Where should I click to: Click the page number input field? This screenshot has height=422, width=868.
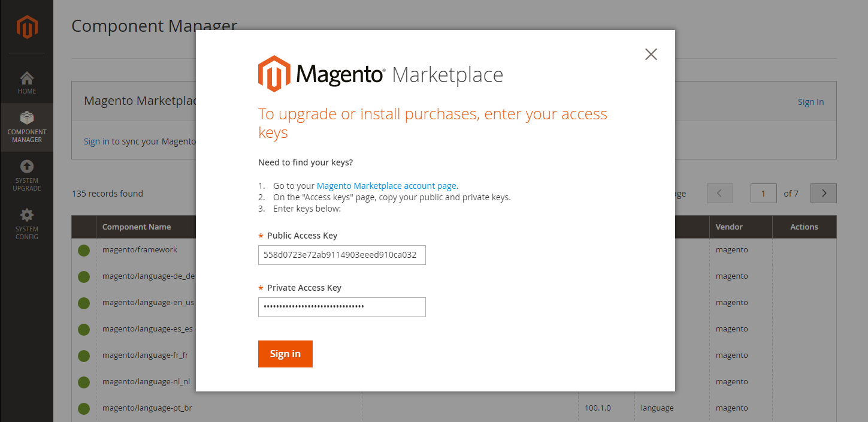tap(764, 193)
